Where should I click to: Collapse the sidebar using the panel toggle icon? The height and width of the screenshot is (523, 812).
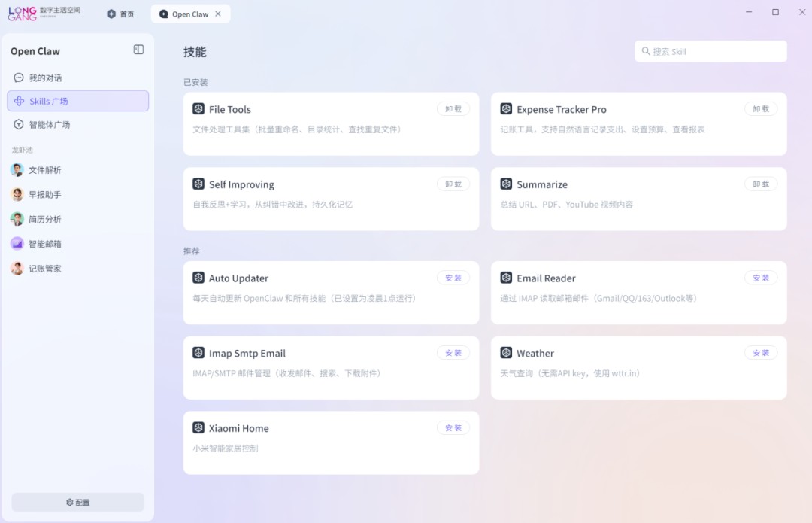tap(138, 50)
